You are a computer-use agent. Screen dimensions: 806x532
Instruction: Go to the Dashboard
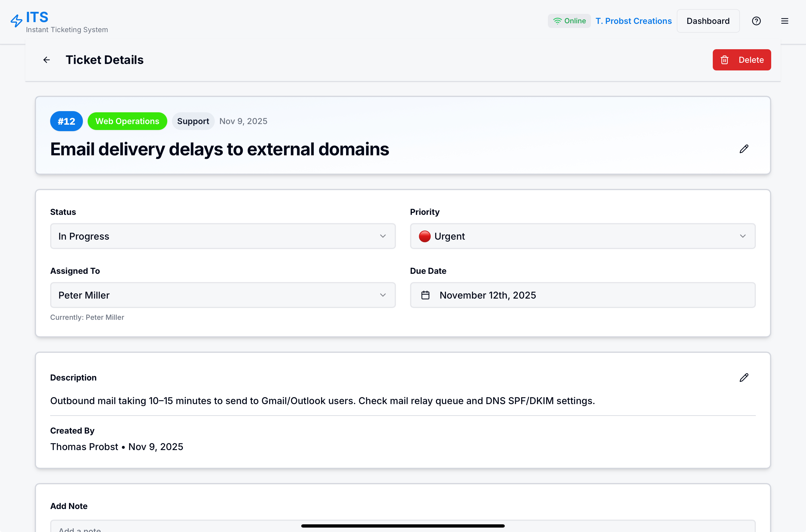[x=708, y=21]
